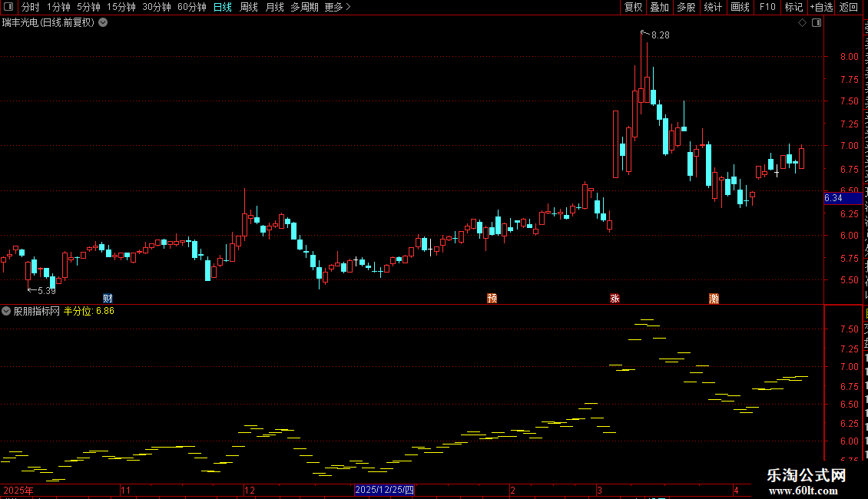868x499 pixels.
Task: Add stock via +自选 button
Action: [x=821, y=7]
